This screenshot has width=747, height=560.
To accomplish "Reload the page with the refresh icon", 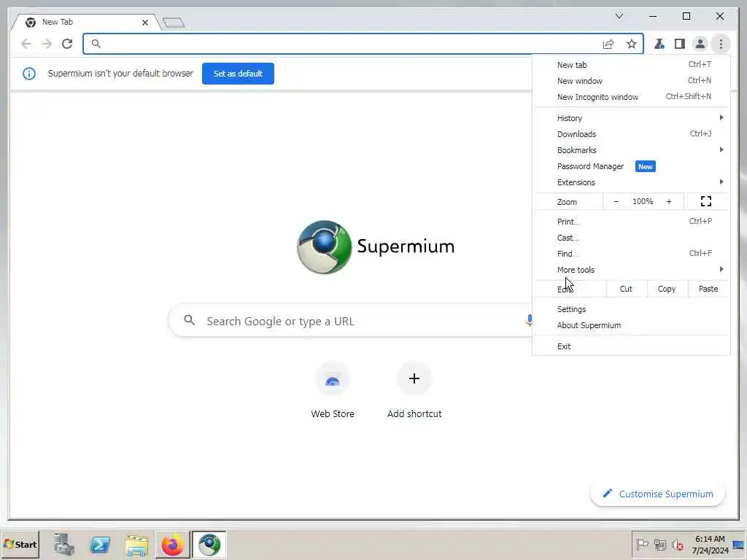I will [x=67, y=44].
